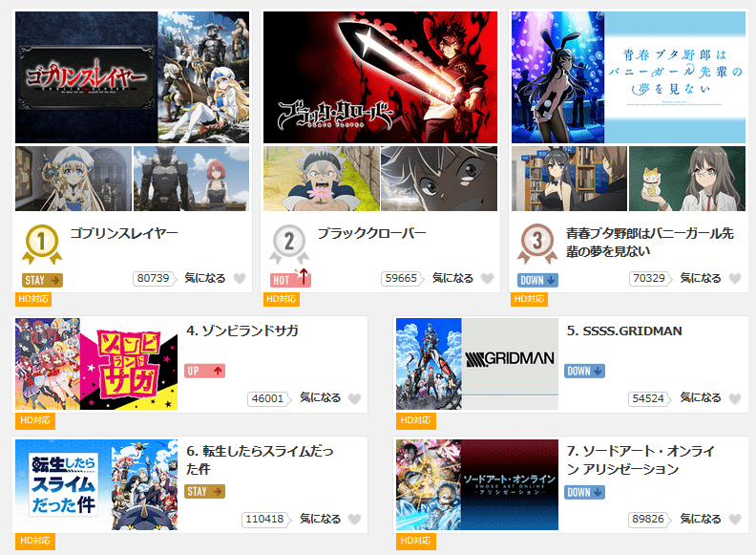The width and height of the screenshot is (756, 555).
Task: Open the 6. 転生したらスライムだった件 title
Action: (x=260, y=459)
